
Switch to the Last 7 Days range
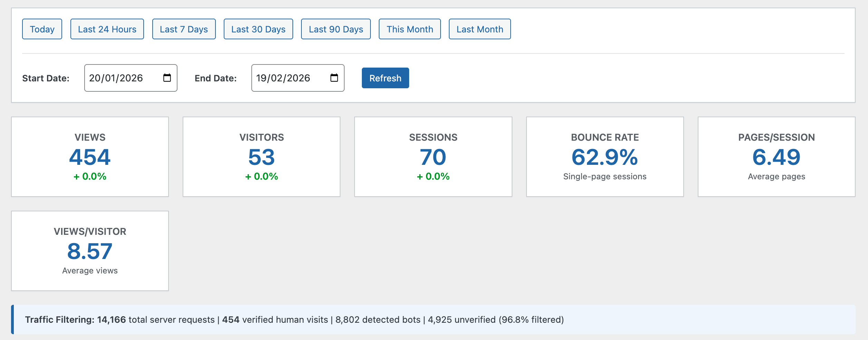[x=184, y=29]
